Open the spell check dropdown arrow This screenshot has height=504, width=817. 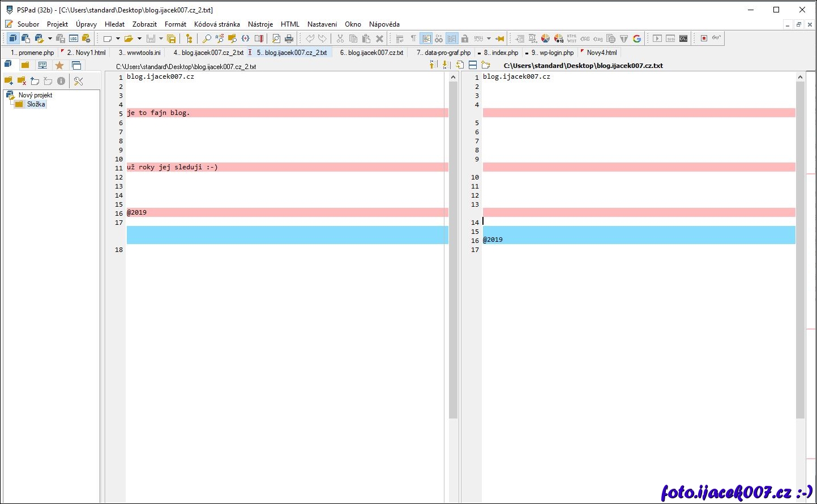coord(489,39)
